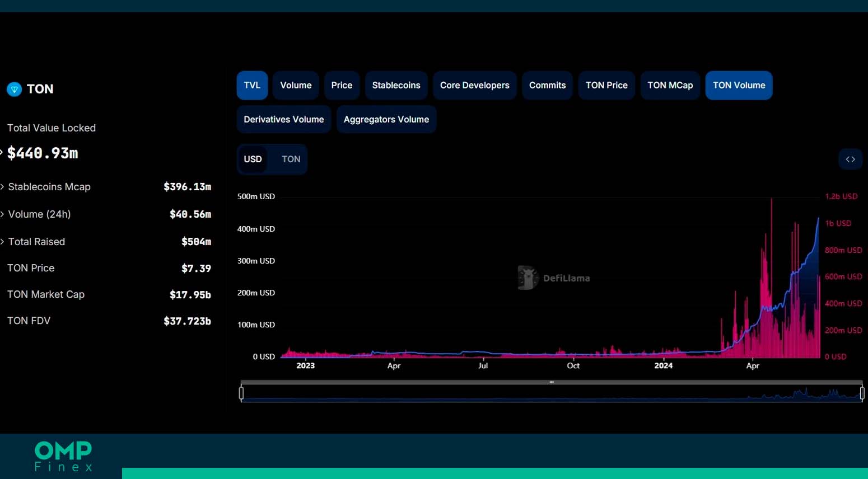Image resolution: width=868 pixels, height=479 pixels.
Task: Click the 500m USD axis label
Action: point(256,196)
